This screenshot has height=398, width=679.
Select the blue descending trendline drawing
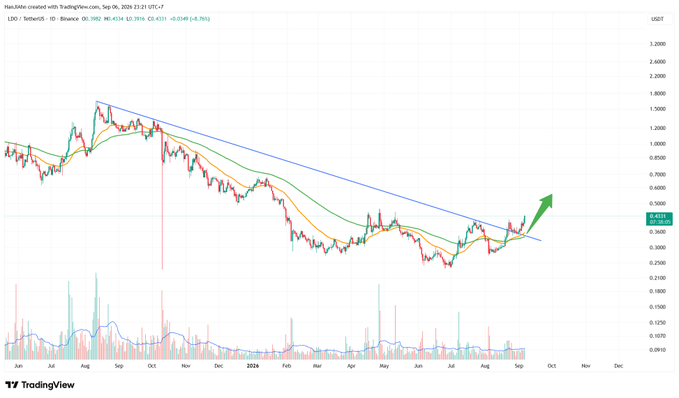pyautogui.click(x=318, y=171)
